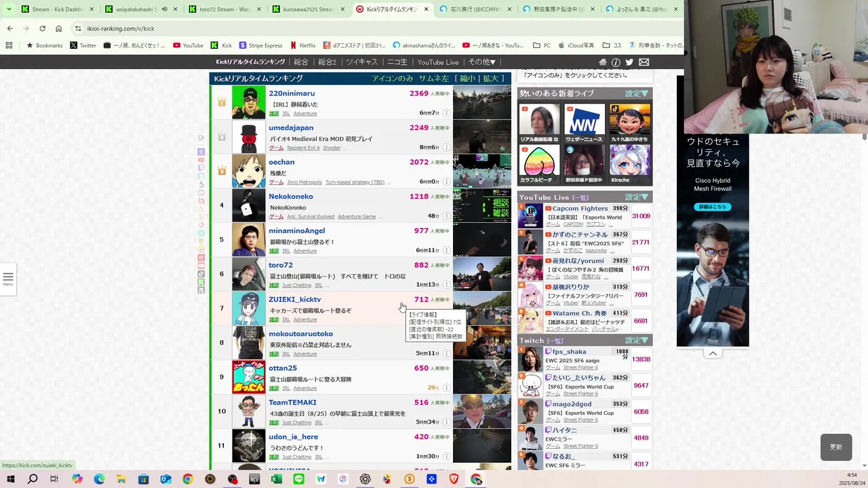Reload the page with browser refresh icon
Viewport: 868px width, 488px height.
pyautogui.click(x=42, y=28)
